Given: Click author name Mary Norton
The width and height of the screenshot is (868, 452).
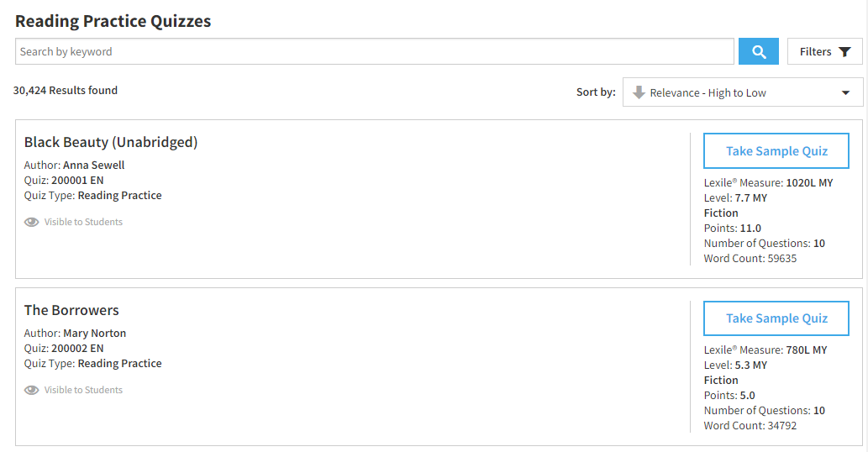Looking at the screenshot, I should [x=95, y=333].
